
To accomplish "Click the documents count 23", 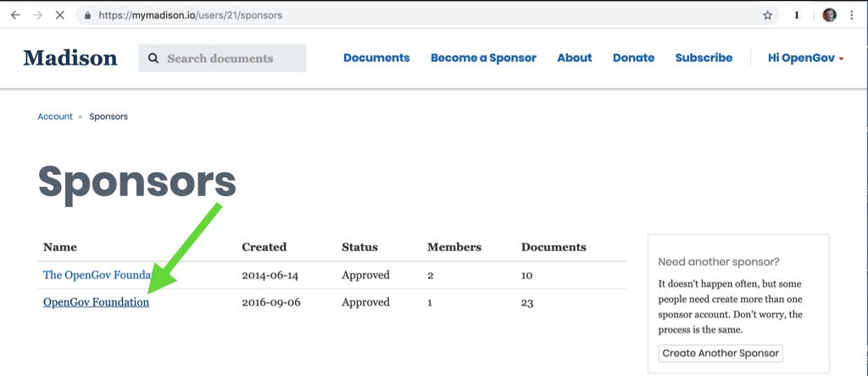I will [x=527, y=303].
